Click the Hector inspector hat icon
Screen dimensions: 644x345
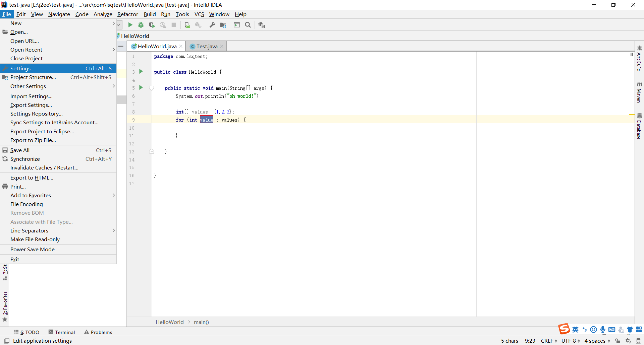click(638, 341)
